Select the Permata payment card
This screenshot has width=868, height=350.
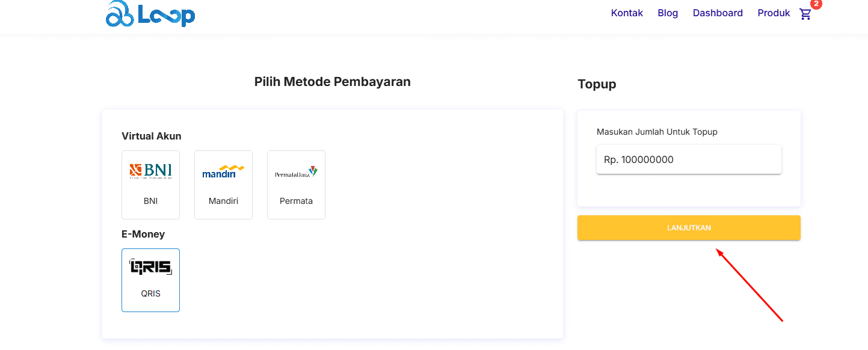pyautogui.click(x=296, y=185)
